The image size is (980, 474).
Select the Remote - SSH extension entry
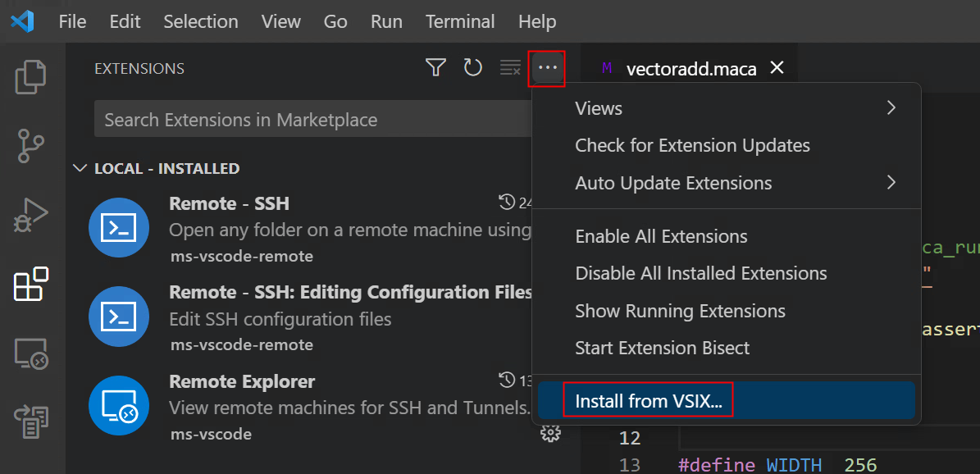click(312, 230)
